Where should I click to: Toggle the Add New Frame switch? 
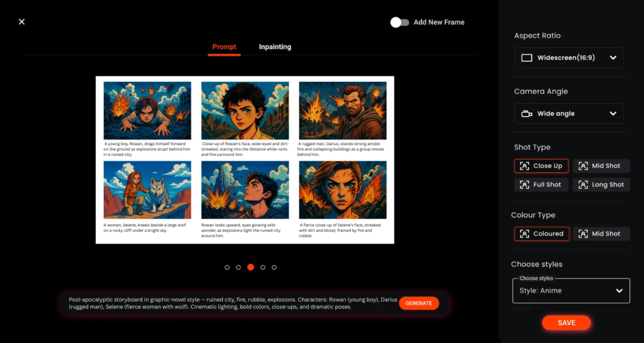click(399, 22)
